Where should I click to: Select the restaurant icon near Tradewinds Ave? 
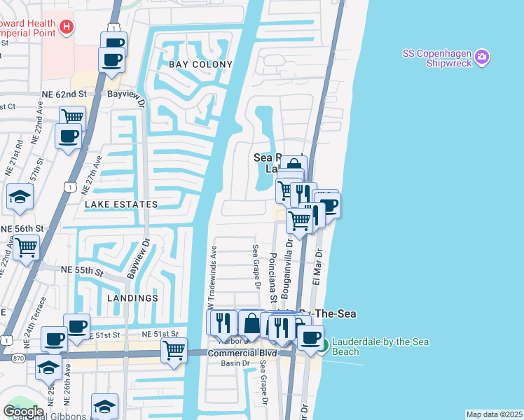(223, 322)
